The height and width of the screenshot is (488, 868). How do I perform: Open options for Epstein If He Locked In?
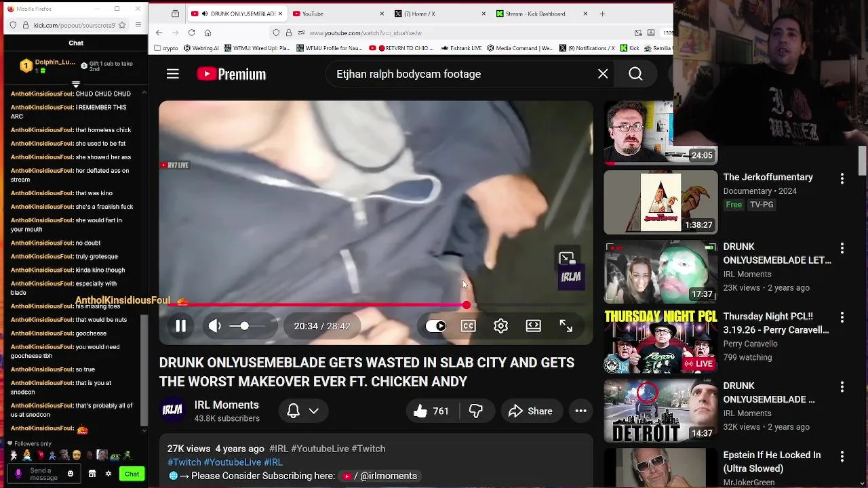[x=842, y=456]
